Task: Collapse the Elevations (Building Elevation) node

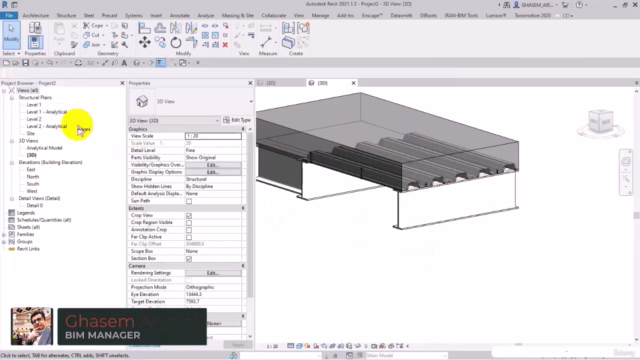Action: click(x=12, y=162)
